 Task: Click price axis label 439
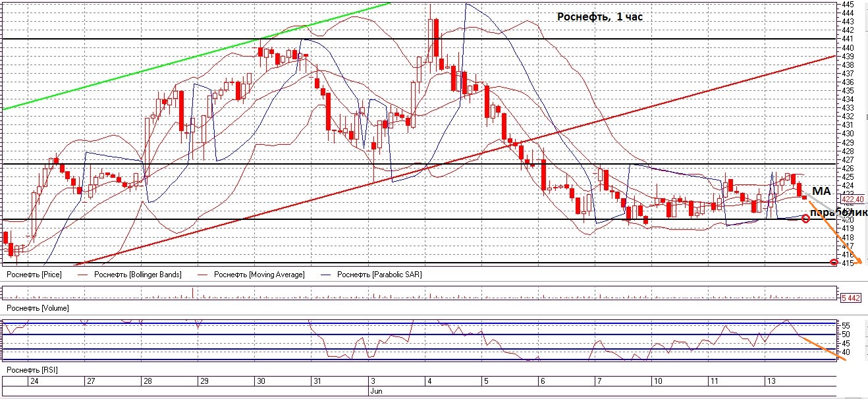pyautogui.click(x=848, y=57)
